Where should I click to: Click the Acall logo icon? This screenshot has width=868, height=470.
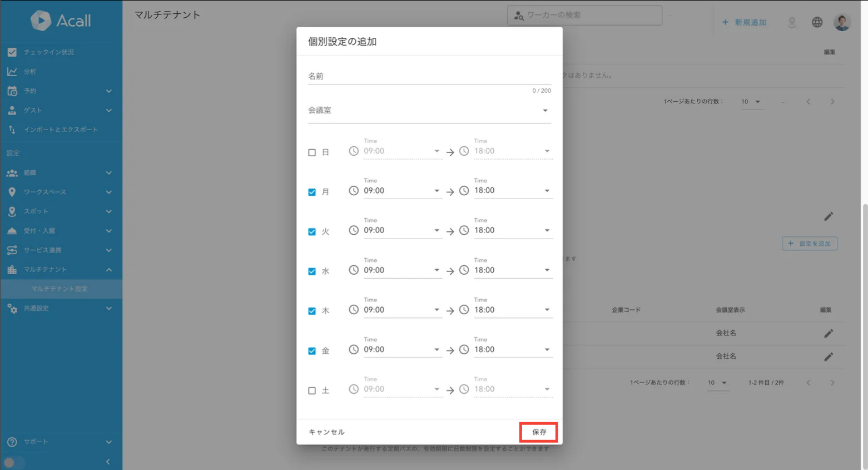[41, 21]
